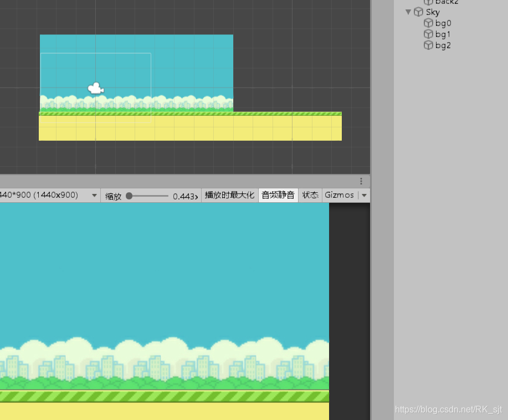Toggle the 状态 (Stats) button
This screenshot has width=508, height=420.
pos(310,195)
